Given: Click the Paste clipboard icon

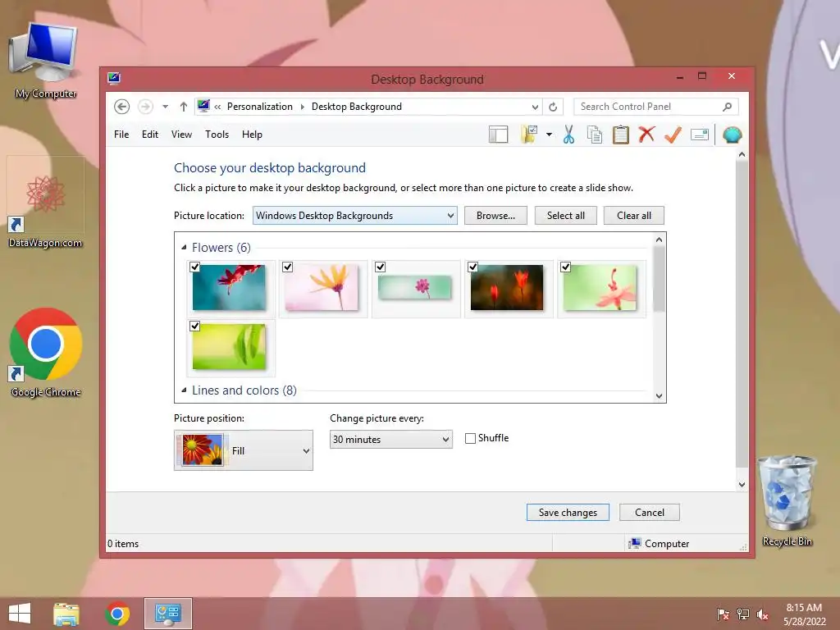Looking at the screenshot, I should pos(620,135).
